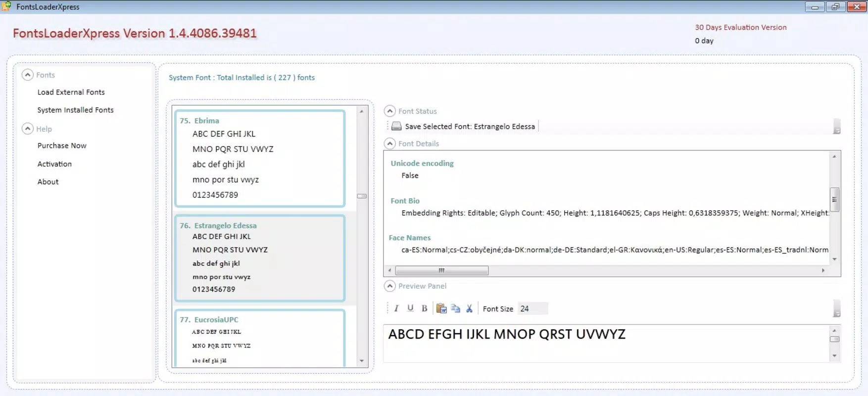Select the EucrosiaUPC font card
The height and width of the screenshot is (396, 868).
pos(260,338)
